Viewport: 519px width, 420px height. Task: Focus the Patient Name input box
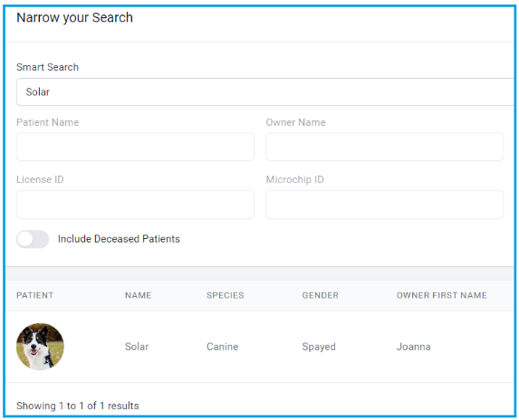(x=135, y=147)
